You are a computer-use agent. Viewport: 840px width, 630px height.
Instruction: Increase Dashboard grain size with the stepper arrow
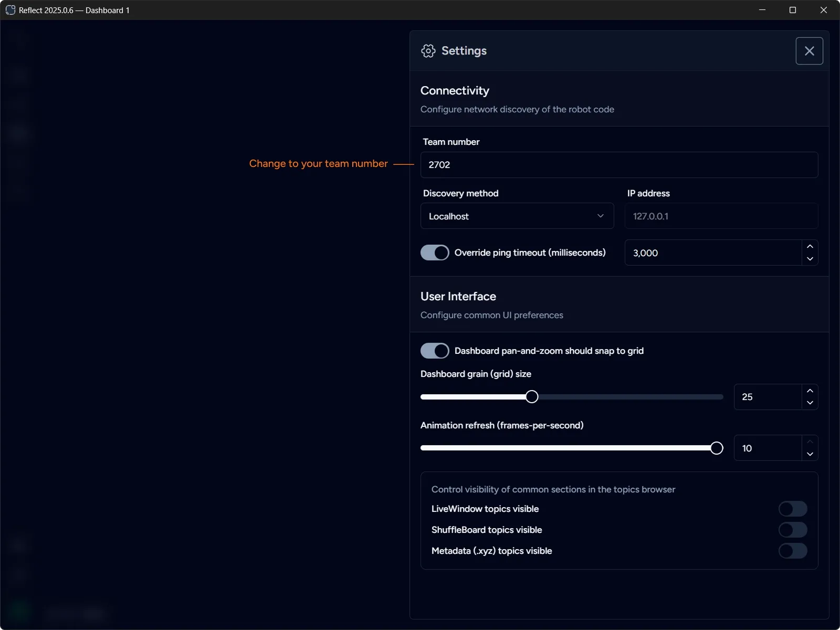810,391
